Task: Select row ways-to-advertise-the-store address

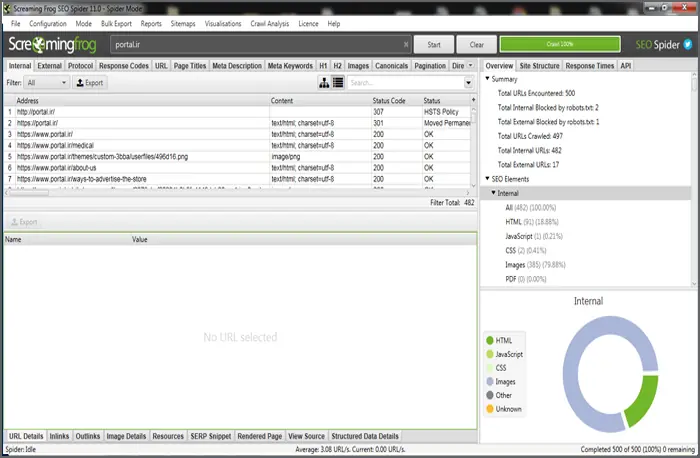Action: tap(82, 179)
